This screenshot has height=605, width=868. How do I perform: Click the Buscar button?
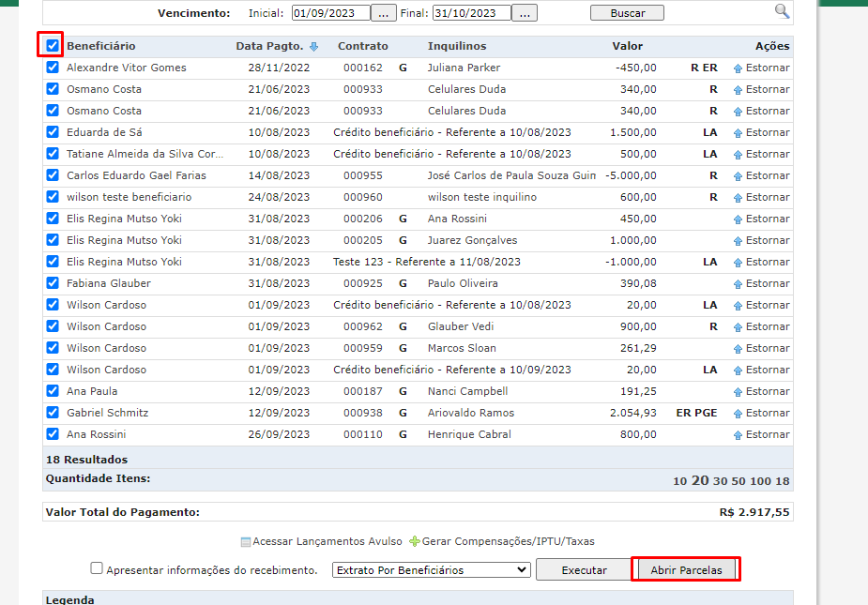pos(627,13)
